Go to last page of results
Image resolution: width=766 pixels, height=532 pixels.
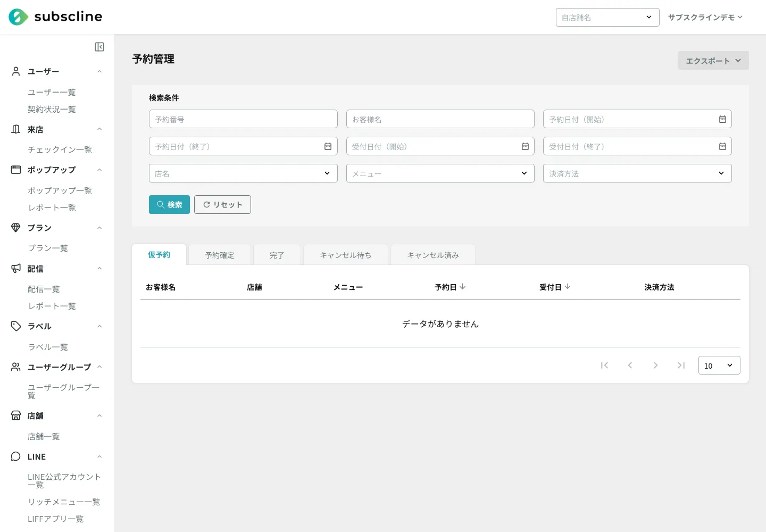click(681, 365)
